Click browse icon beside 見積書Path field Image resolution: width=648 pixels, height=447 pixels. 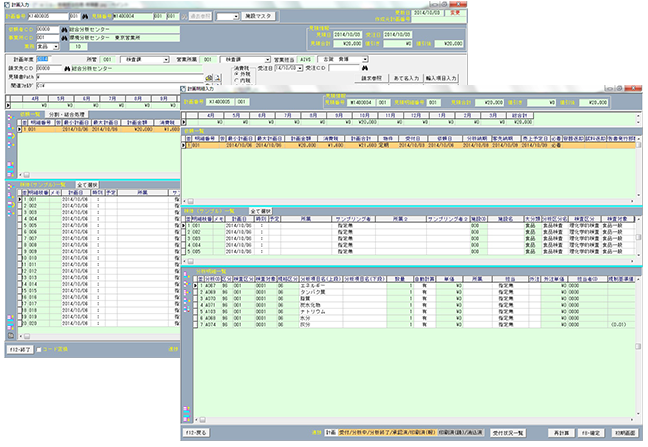[209, 78]
